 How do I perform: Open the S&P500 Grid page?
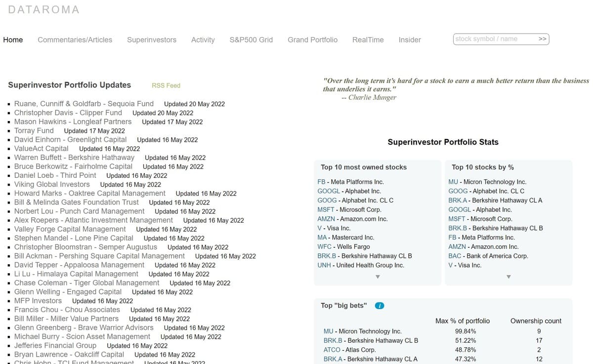[x=251, y=40]
